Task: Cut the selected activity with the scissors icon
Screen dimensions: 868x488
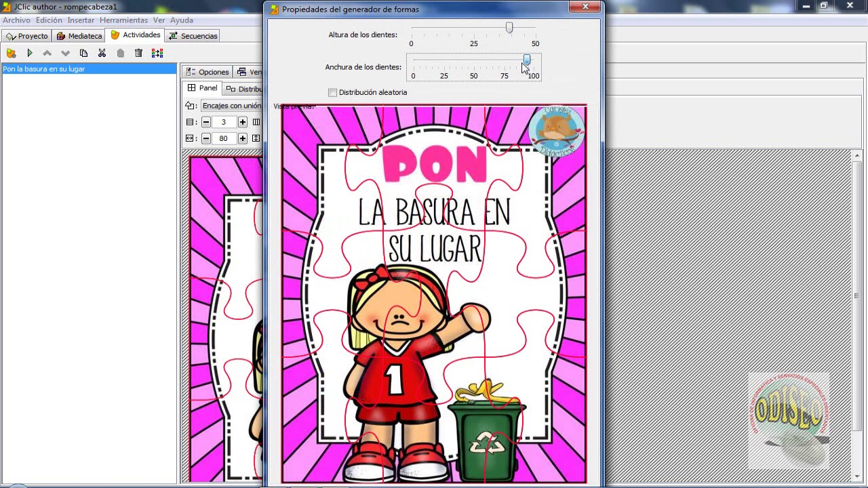Action: (102, 53)
